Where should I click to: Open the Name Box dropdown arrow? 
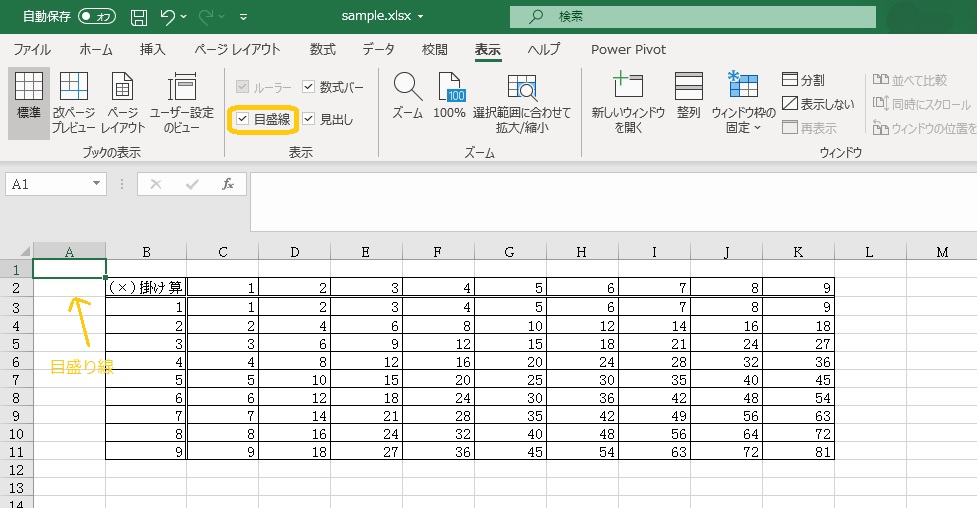pos(97,184)
